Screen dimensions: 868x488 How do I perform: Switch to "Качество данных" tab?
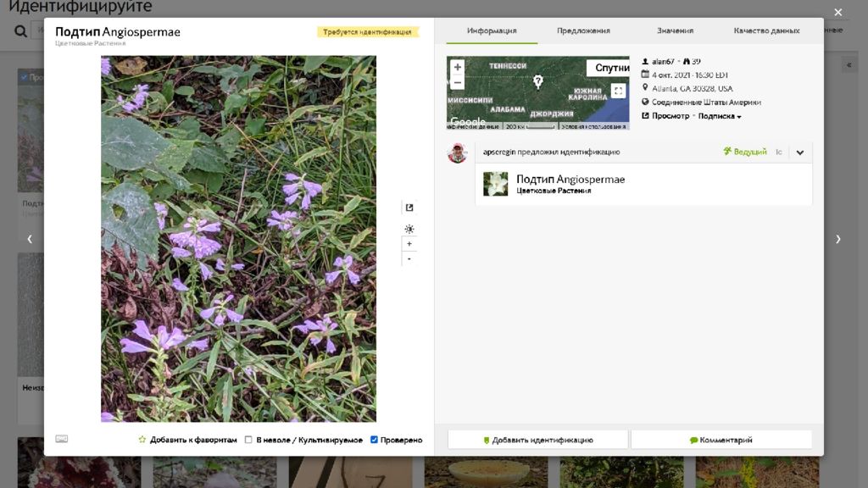(x=766, y=30)
